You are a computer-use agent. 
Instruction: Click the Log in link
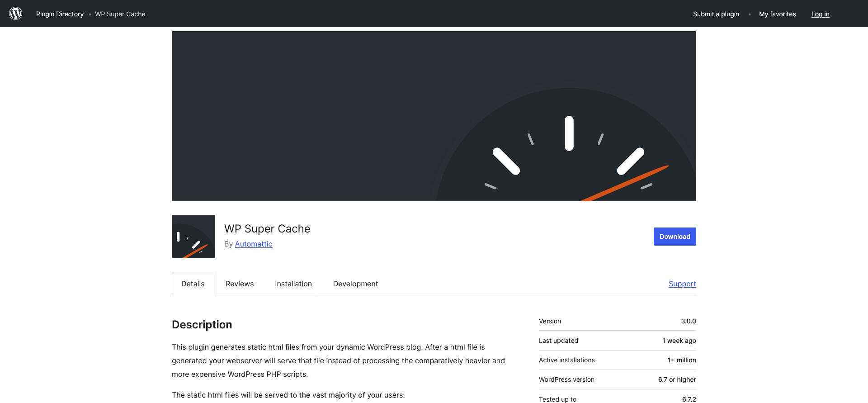[x=820, y=14]
